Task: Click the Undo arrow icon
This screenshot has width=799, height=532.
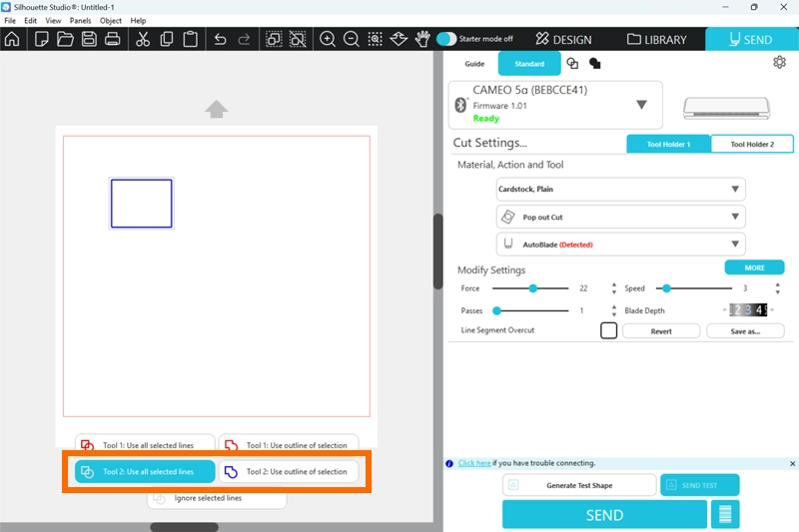Action: (x=220, y=40)
